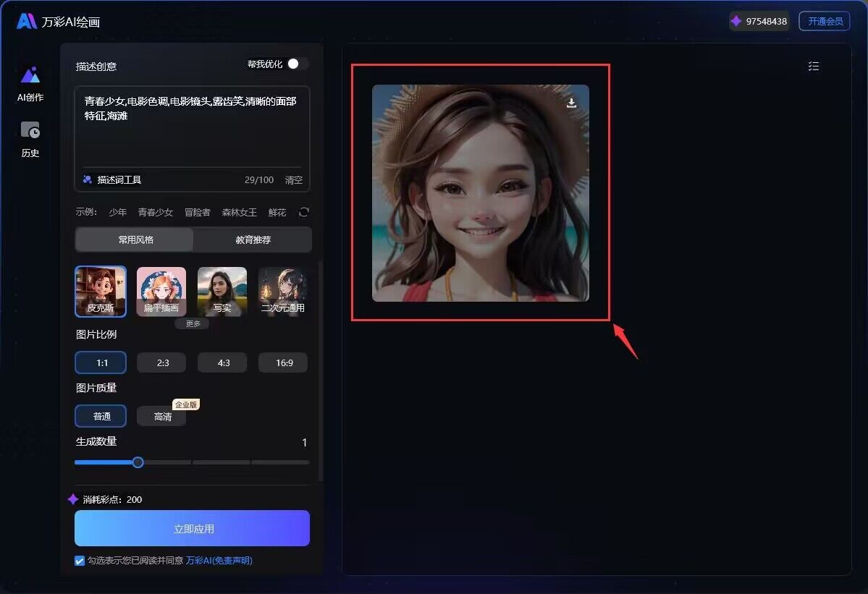Click the 生成数量 slider handle
The image size is (868, 594).
pyautogui.click(x=138, y=462)
